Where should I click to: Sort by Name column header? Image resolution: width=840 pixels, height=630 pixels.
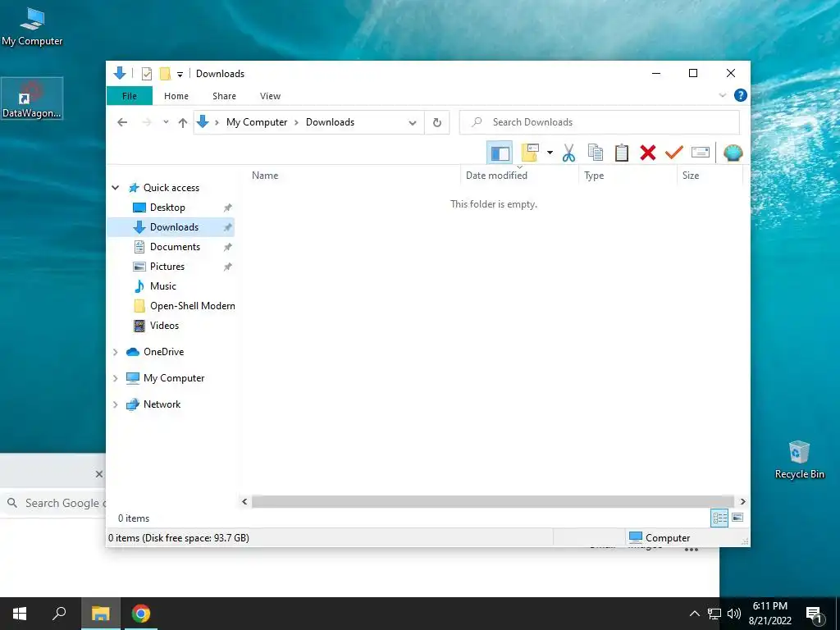265,176
